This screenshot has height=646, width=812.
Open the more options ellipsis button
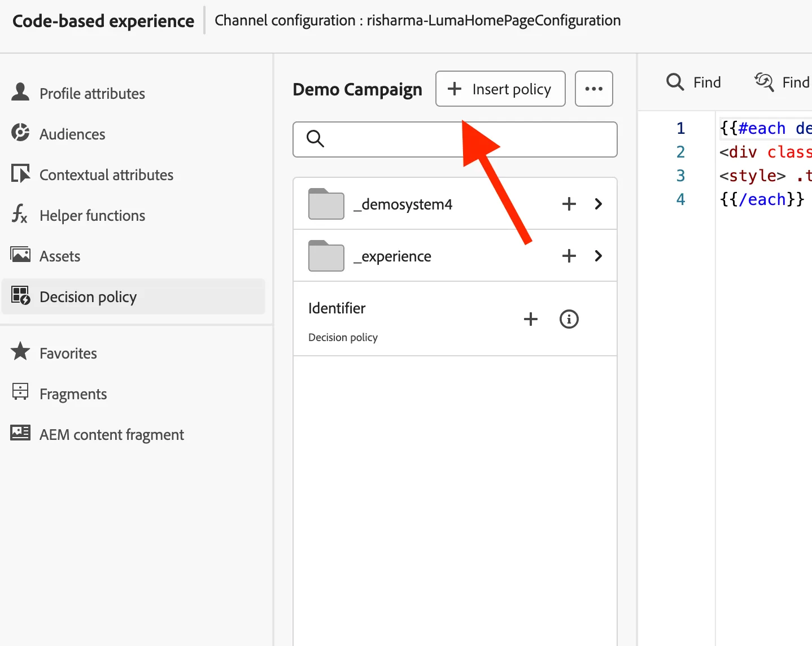(x=594, y=89)
